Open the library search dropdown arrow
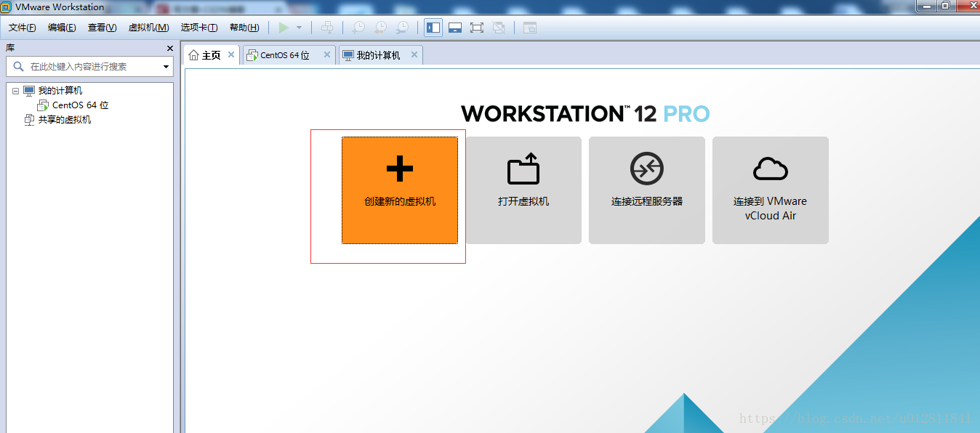The image size is (980, 433). tap(166, 67)
